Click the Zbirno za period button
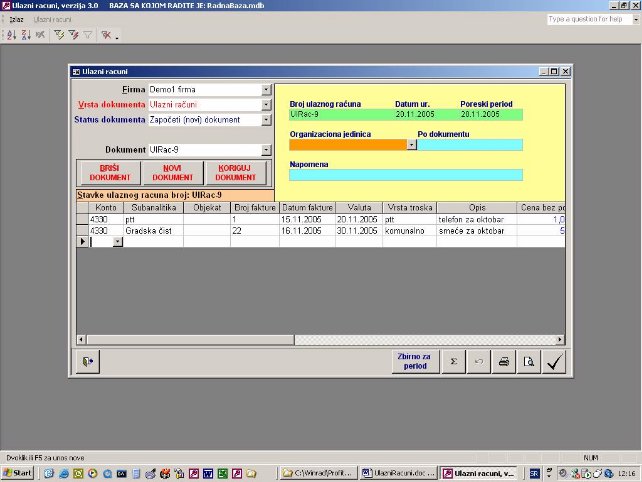The image size is (642, 482). point(413,362)
